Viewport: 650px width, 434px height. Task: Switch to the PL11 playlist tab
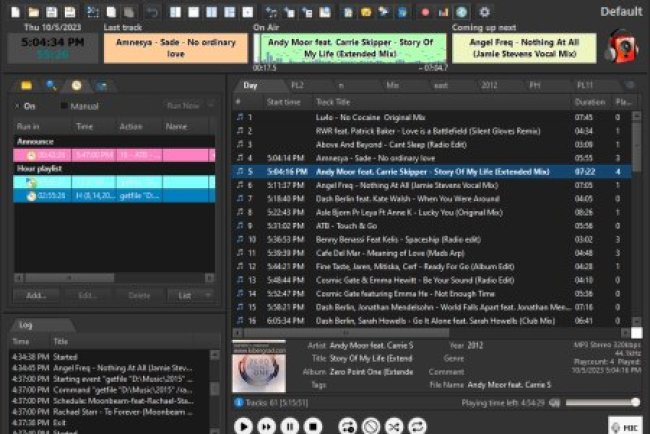[x=585, y=85]
